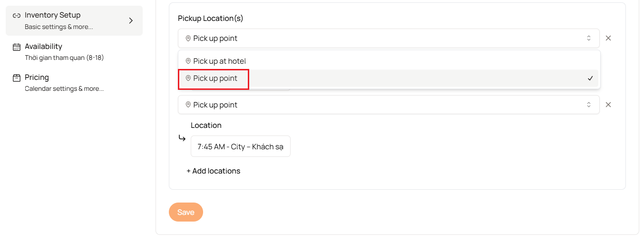Click the curved arrow icon beside the Location field
The image size is (644, 242).
(182, 138)
